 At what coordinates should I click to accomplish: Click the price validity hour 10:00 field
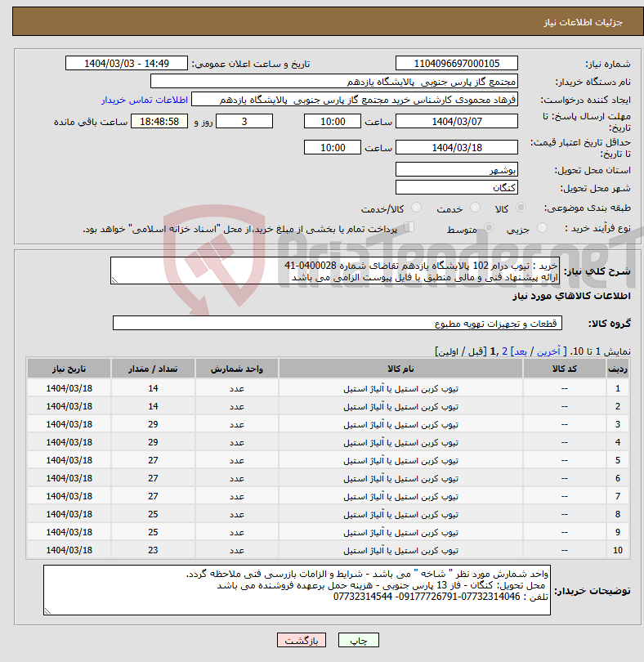(333, 147)
